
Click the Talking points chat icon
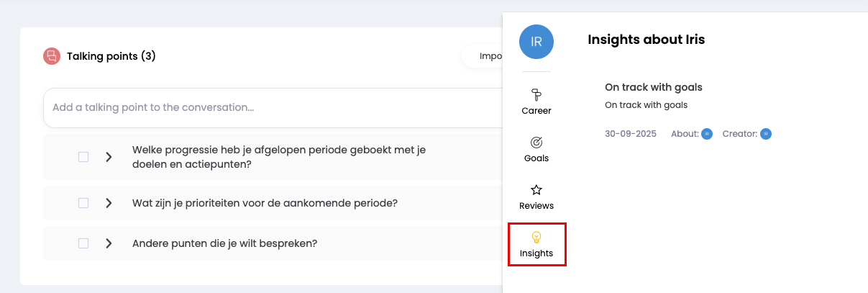point(51,56)
